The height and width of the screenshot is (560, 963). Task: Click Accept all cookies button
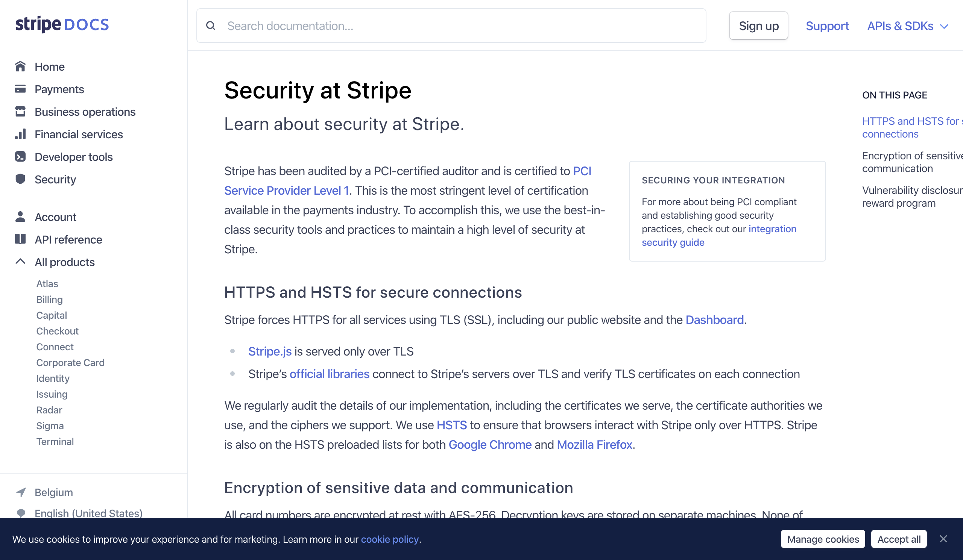tap(899, 539)
